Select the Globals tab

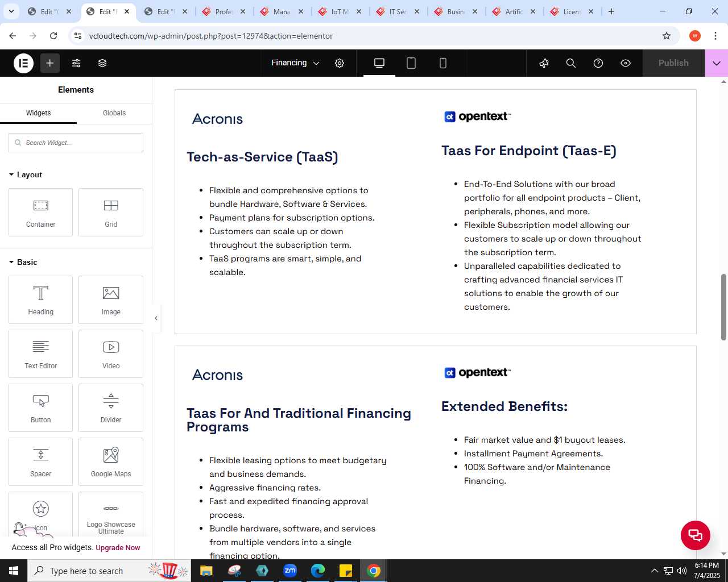tap(114, 113)
